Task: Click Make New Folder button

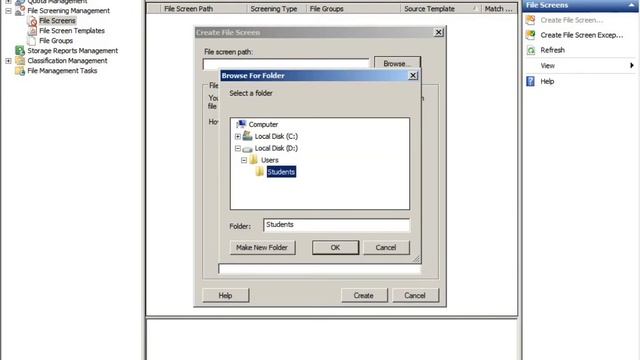Action: coord(262,247)
